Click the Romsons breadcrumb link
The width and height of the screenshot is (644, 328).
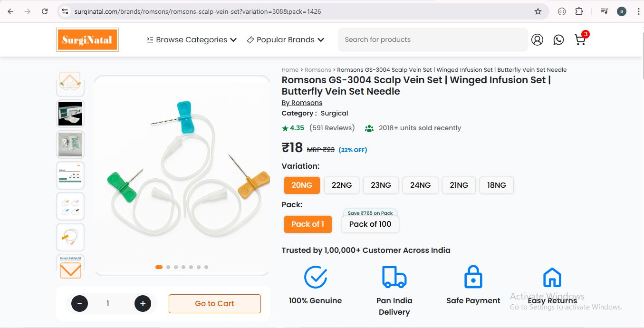317,70
